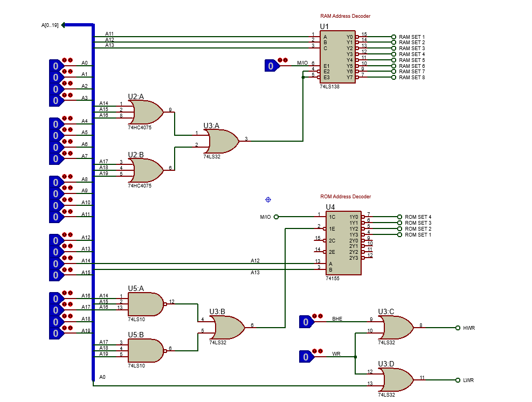532x402 pixels.
Task: Click the U4 reference label
Action: 330,207
